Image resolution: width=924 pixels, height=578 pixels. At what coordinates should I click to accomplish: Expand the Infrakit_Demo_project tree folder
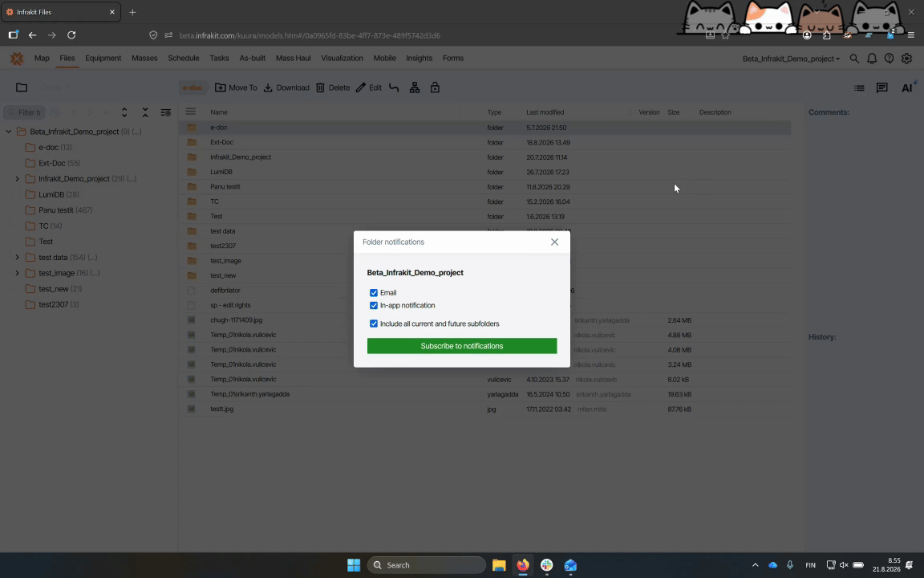pyautogui.click(x=17, y=179)
